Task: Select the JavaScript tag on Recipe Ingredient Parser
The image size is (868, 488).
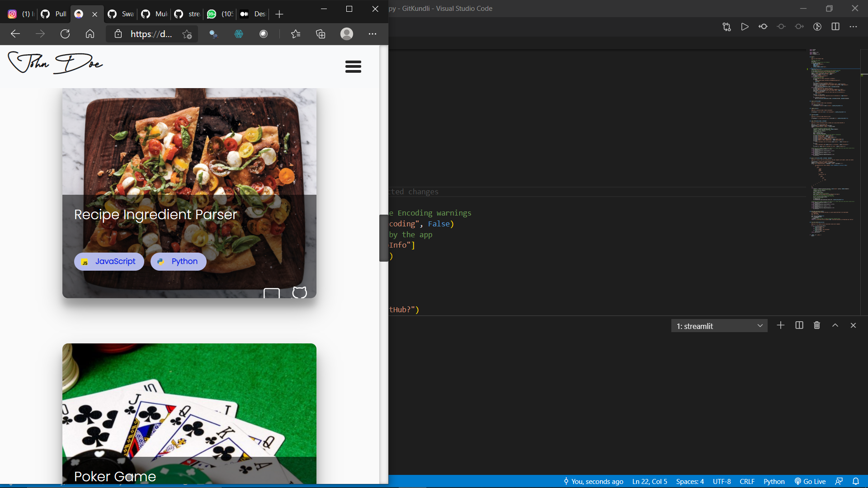Action: [x=108, y=261]
